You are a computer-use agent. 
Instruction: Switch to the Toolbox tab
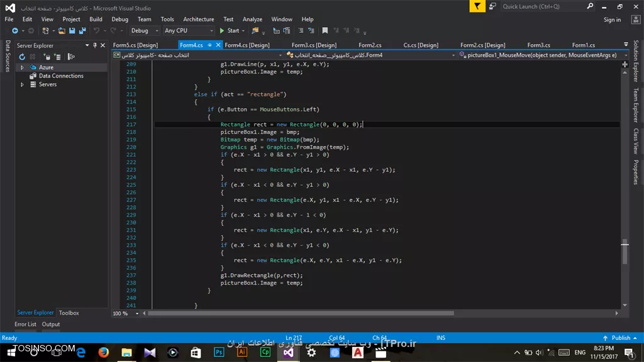(69, 313)
